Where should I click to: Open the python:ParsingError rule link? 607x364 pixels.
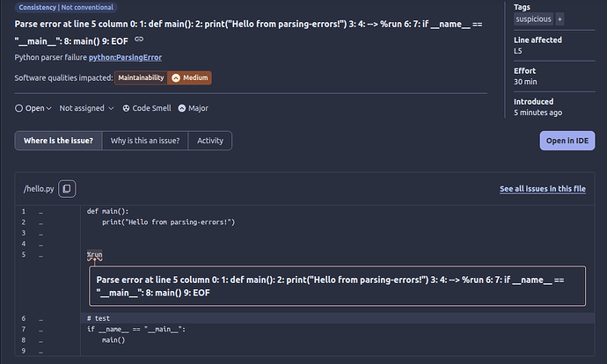coord(125,57)
